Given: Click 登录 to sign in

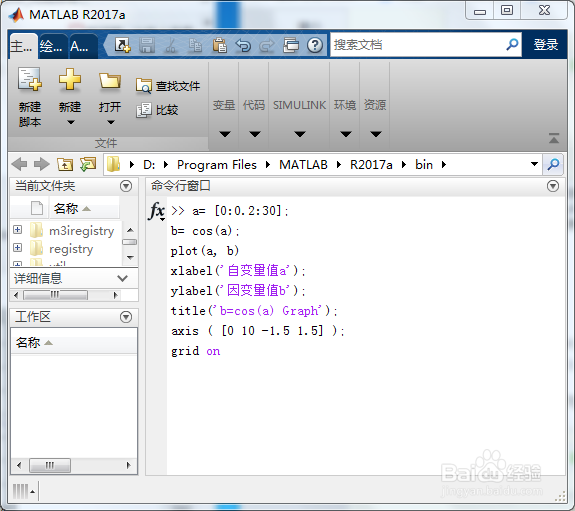Looking at the screenshot, I should (x=545, y=45).
